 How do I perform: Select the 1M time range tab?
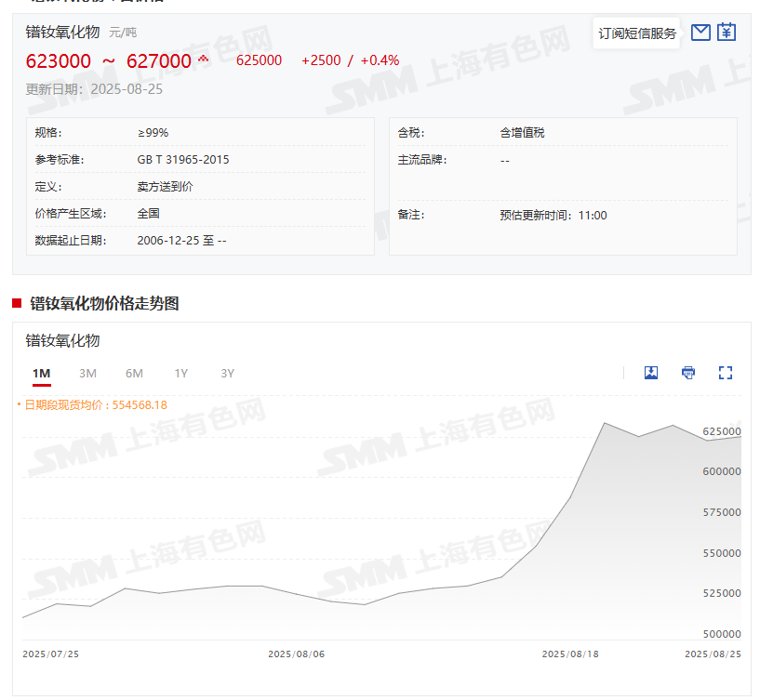(41, 374)
